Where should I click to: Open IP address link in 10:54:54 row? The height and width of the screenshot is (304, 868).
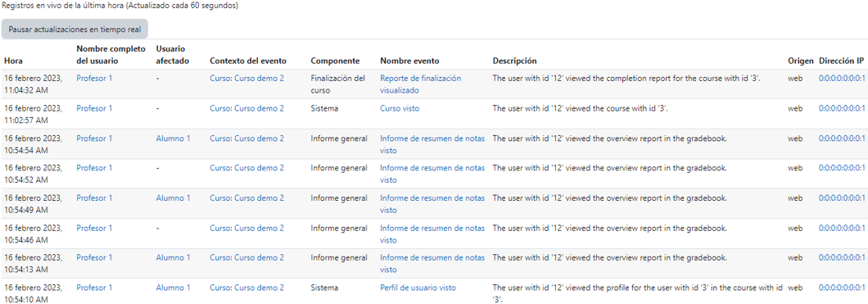click(842, 138)
